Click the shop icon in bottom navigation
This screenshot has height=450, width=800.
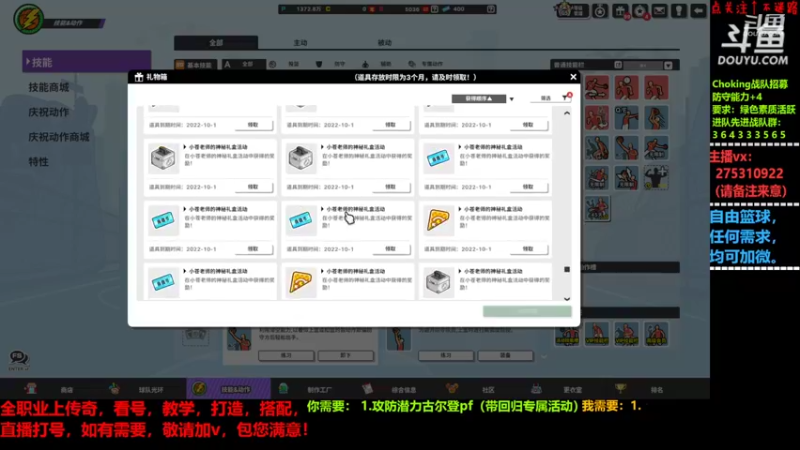tap(31, 389)
